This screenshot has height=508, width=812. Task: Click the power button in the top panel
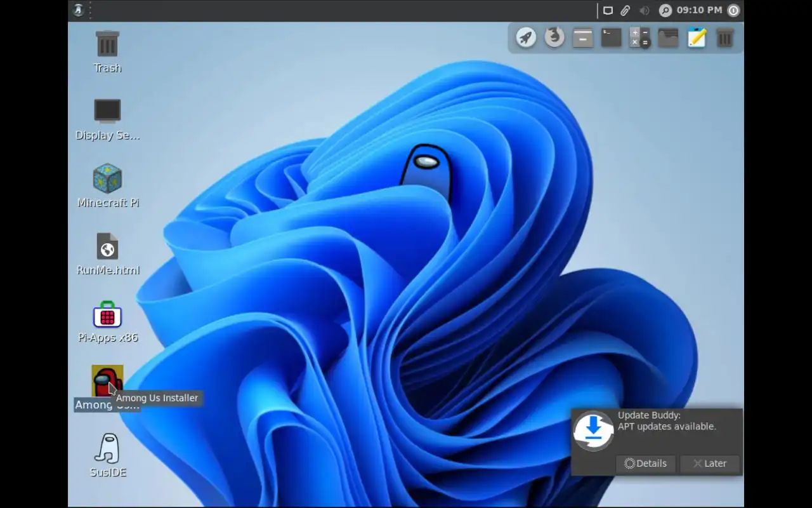click(x=734, y=10)
